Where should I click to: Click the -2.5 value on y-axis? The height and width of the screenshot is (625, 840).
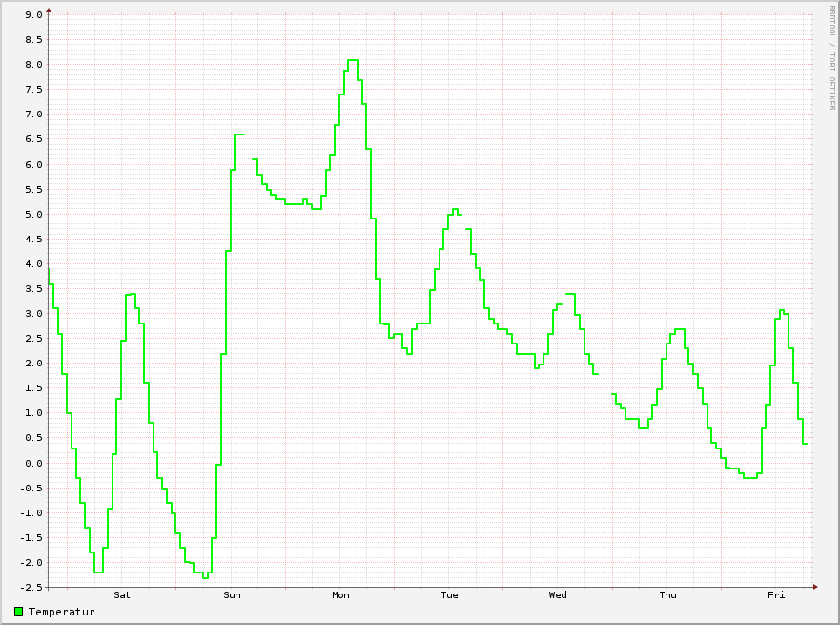pos(31,588)
